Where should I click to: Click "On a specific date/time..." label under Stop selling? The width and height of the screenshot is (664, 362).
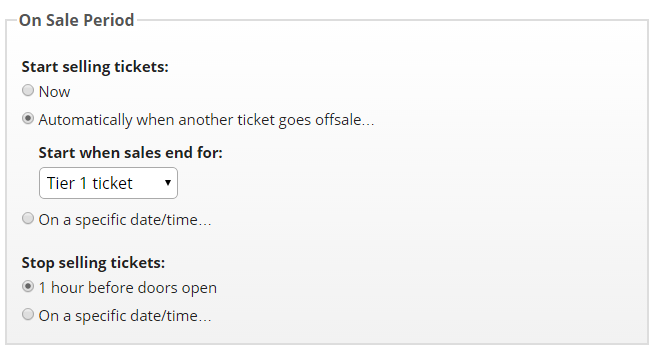125,316
